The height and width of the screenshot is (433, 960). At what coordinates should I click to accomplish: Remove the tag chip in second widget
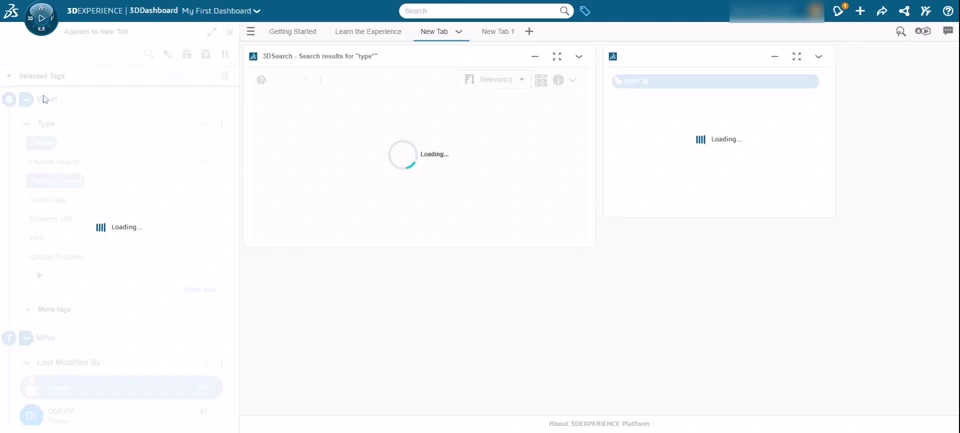pyautogui.click(x=645, y=81)
